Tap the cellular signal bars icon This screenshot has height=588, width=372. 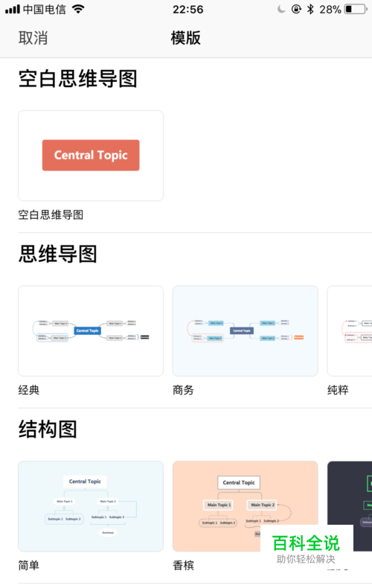pos(13,9)
